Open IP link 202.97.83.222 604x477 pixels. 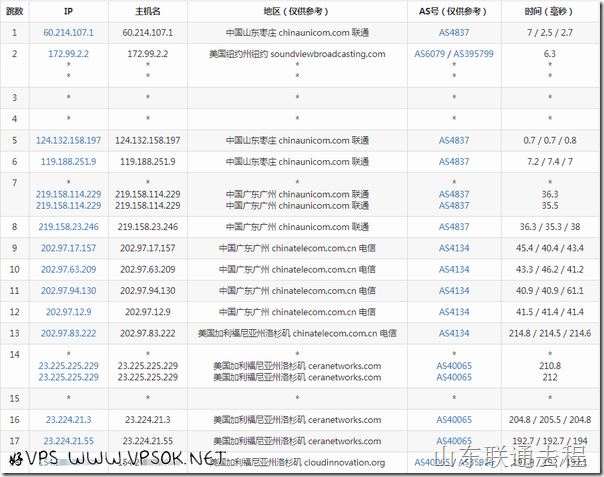68,334
